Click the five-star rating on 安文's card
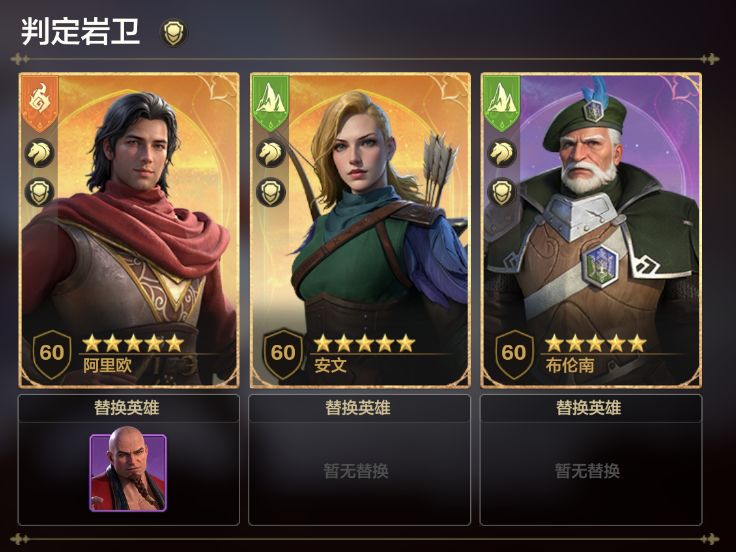The height and width of the screenshot is (552, 736). pyautogui.click(x=364, y=344)
